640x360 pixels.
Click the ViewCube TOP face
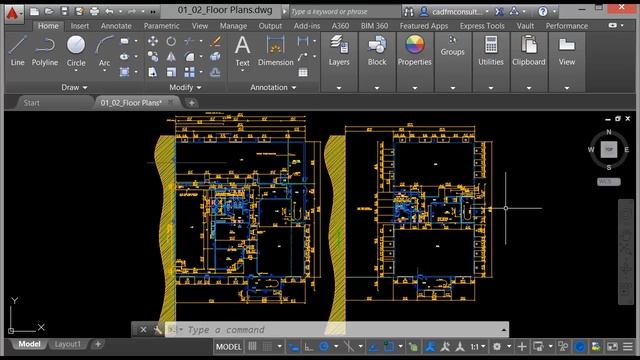[x=609, y=149]
